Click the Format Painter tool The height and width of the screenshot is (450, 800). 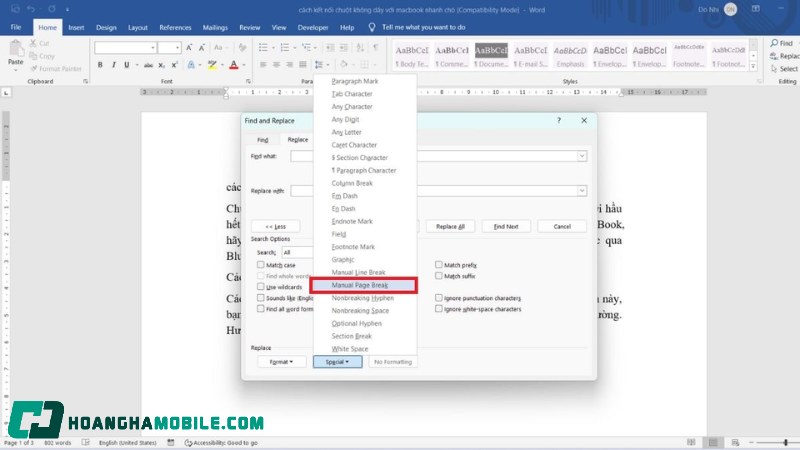click(x=60, y=68)
